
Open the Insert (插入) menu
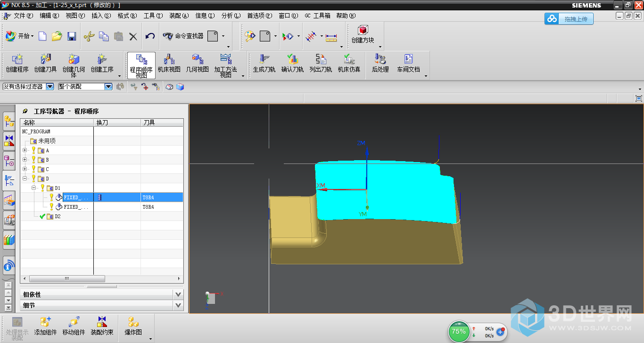[101, 16]
